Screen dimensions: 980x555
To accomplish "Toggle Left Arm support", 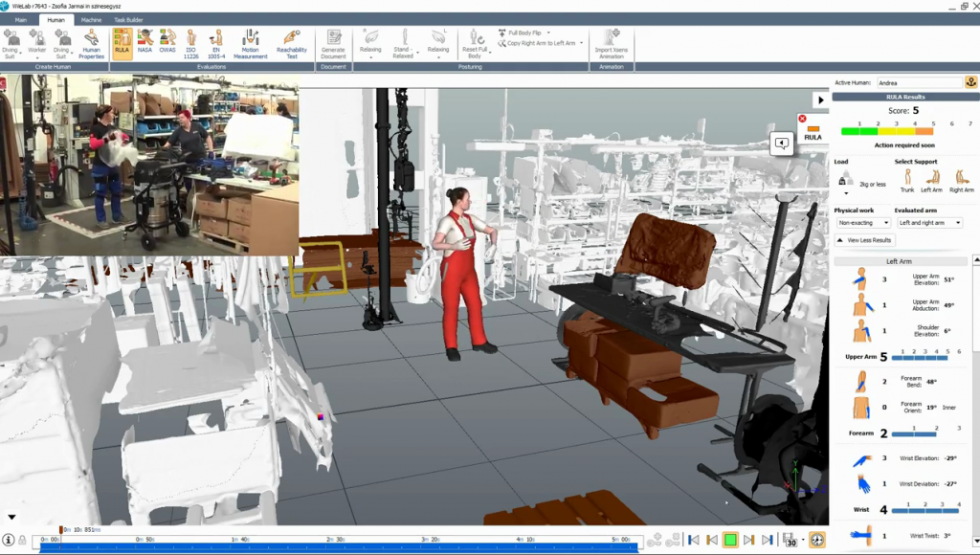I will 931,180.
